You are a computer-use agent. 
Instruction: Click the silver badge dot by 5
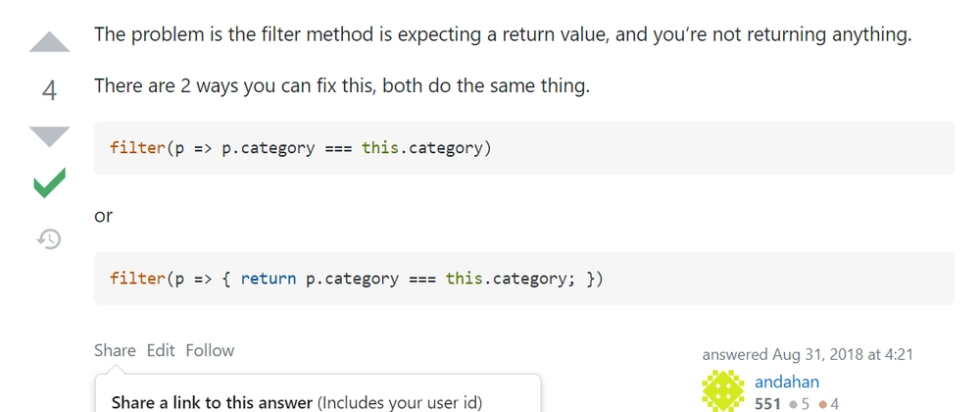point(794,404)
